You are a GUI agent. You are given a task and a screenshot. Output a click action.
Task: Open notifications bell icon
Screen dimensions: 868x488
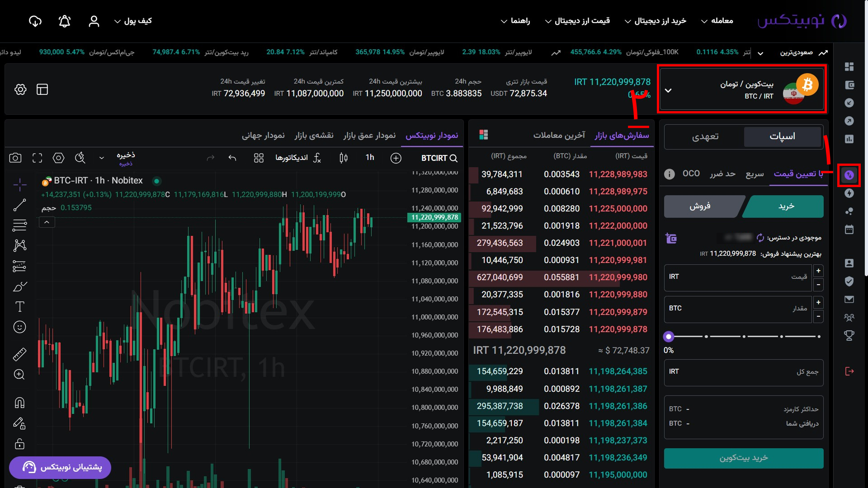click(65, 21)
